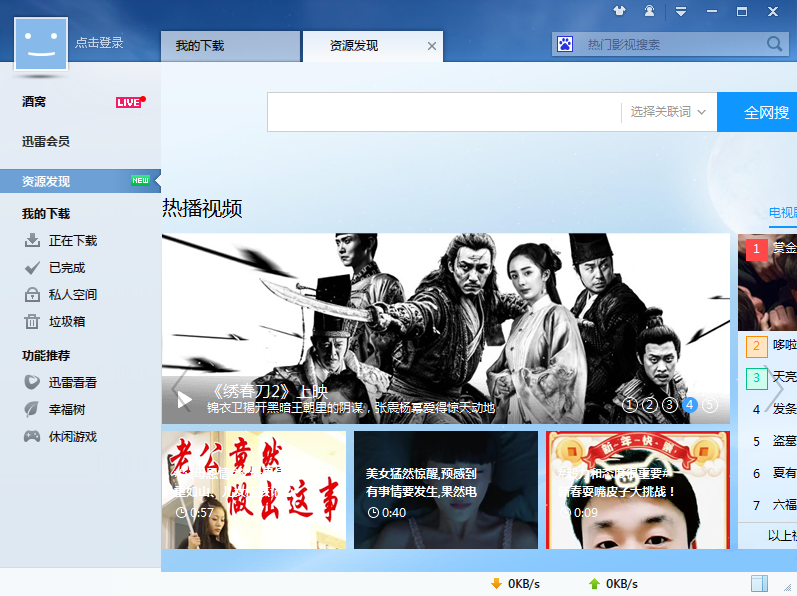Click the green NEW badge
Viewport: 797px width, 596px height.
140,180
